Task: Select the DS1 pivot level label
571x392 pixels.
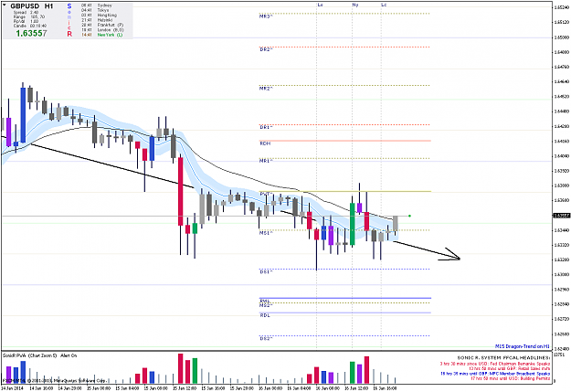Action: (266, 271)
